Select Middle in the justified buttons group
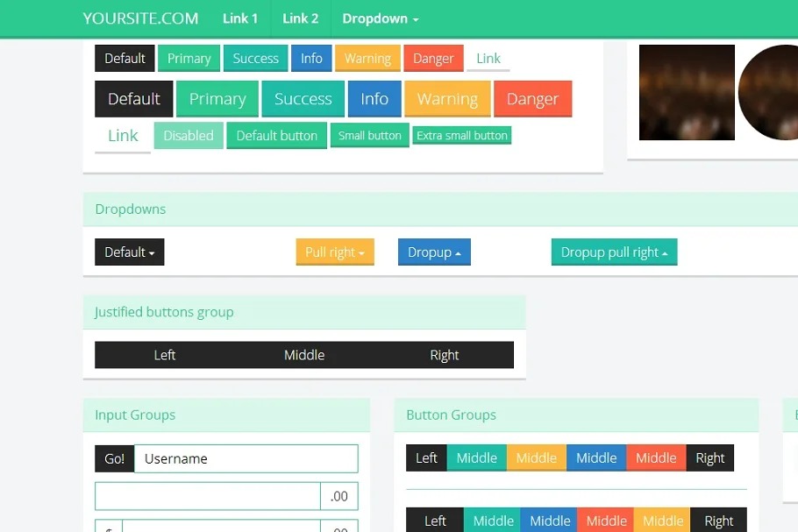Viewport: 798px width, 532px height. 304,355
